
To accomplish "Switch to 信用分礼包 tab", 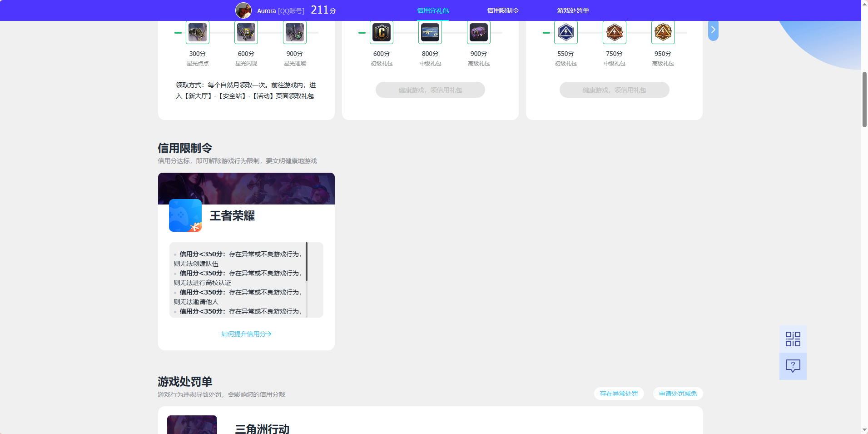I will click(433, 10).
